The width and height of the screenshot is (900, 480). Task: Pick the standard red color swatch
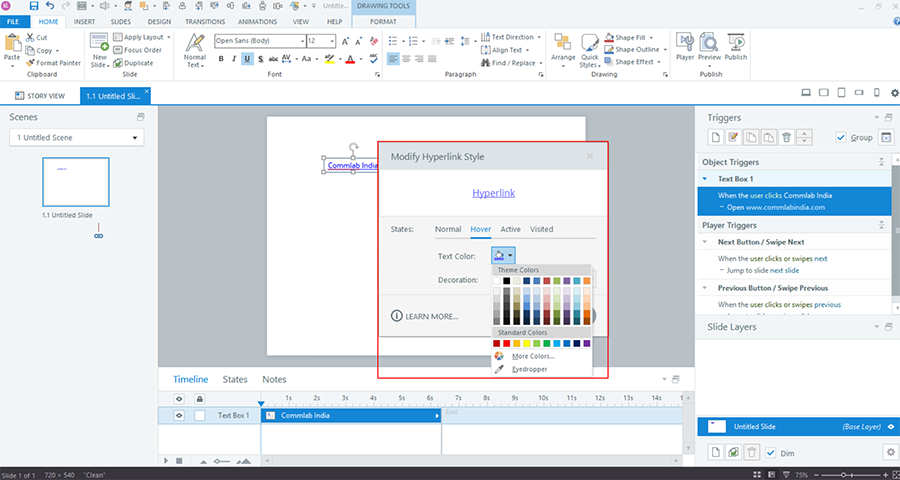click(506, 343)
